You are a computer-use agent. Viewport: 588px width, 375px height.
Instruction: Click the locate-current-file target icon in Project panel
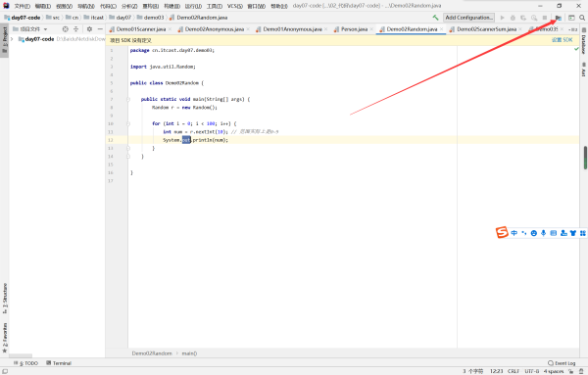tap(66, 28)
